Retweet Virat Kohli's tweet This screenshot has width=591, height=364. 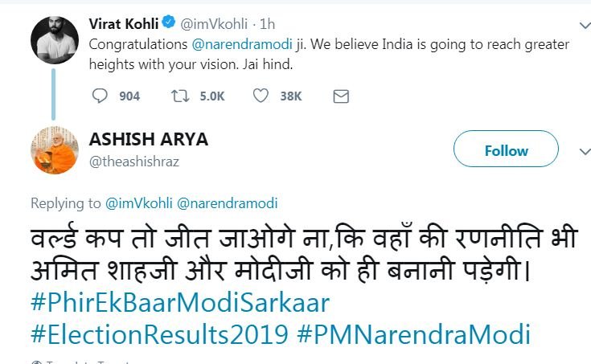tap(179, 96)
